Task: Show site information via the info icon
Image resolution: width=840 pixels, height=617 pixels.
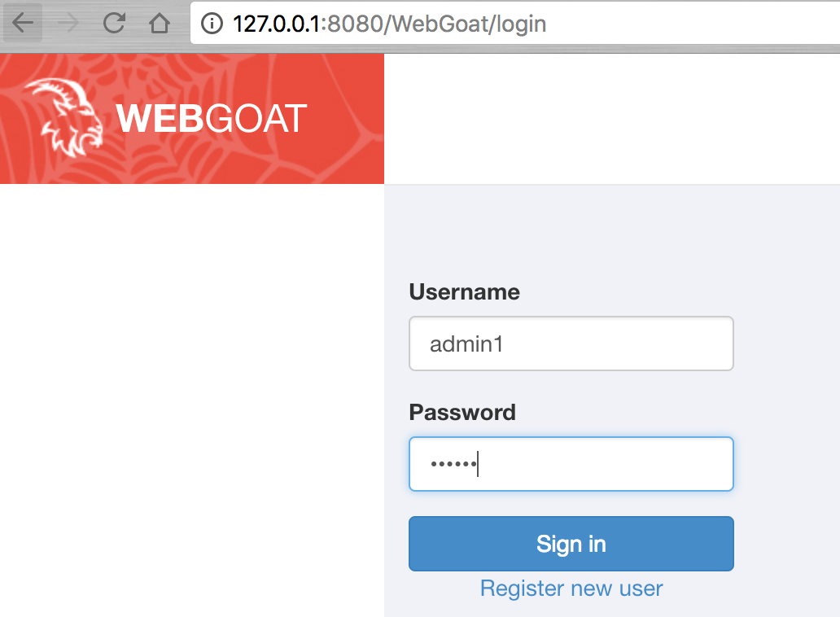Action: (212, 24)
